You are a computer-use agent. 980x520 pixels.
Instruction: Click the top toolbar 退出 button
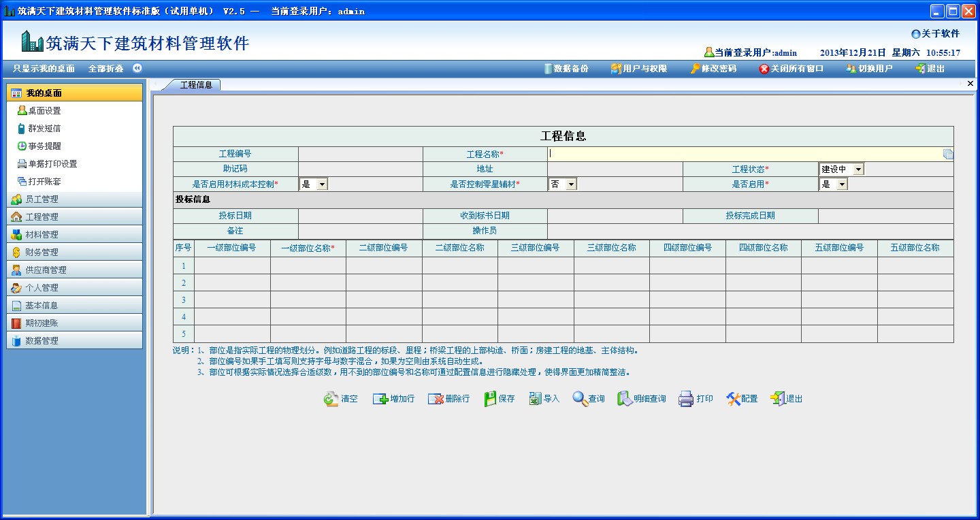pyautogui.click(x=930, y=69)
